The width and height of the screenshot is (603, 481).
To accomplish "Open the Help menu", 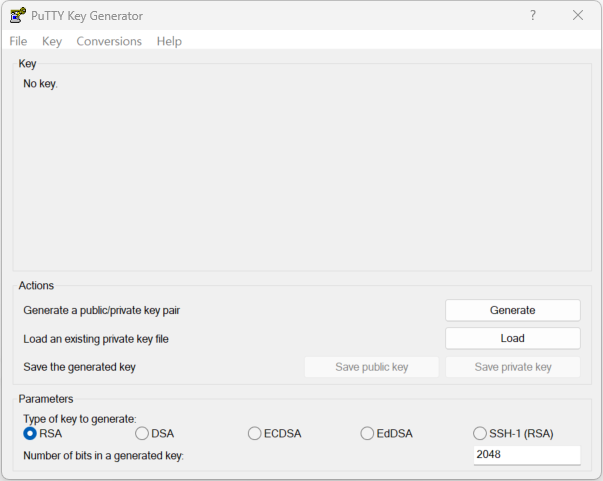I will coord(169,41).
